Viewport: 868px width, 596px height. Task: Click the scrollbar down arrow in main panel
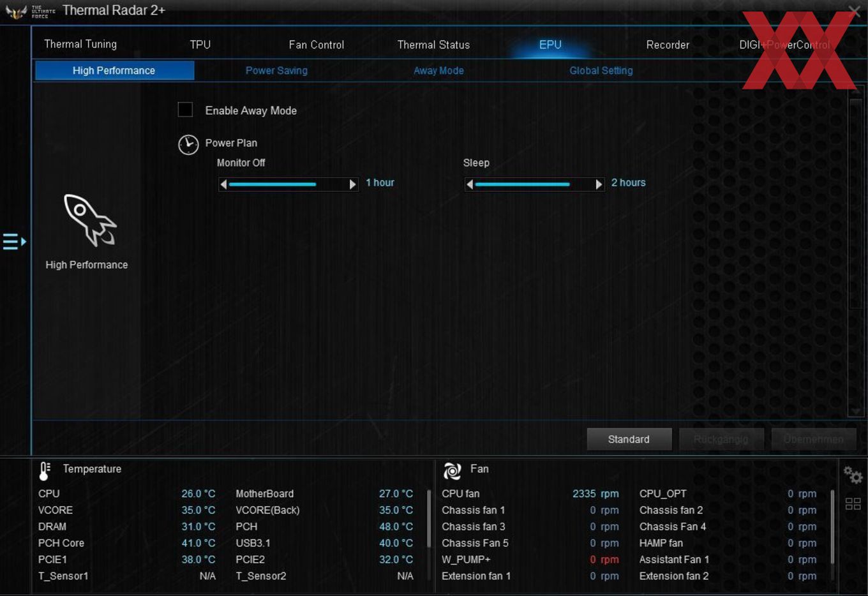[x=856, y=411]
